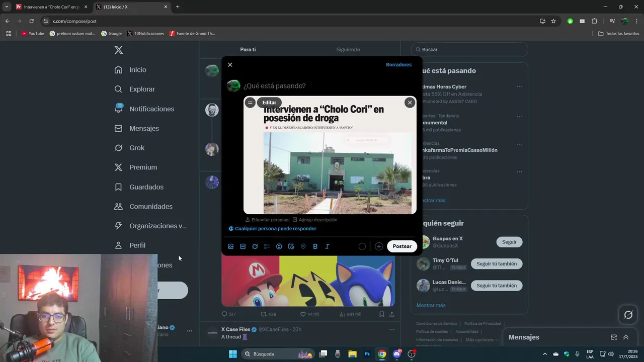Click the Postear button
This screenshot has width=644, height=362.
click(402, 246)
